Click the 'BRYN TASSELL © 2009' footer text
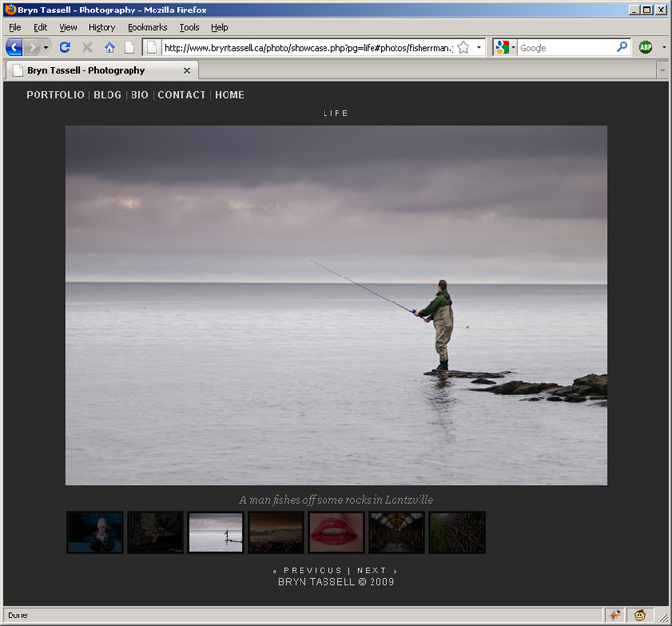 click(336, 582)
